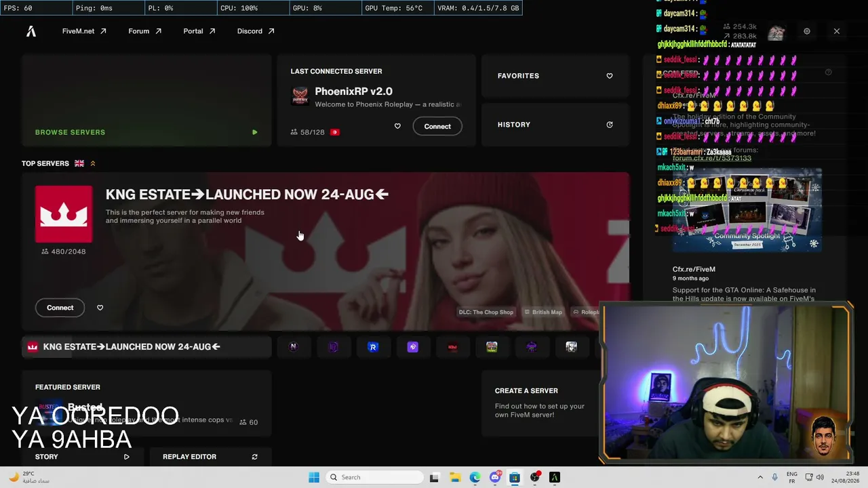
Task: Click the Favorites heart icon
Action: pos(610,76)
